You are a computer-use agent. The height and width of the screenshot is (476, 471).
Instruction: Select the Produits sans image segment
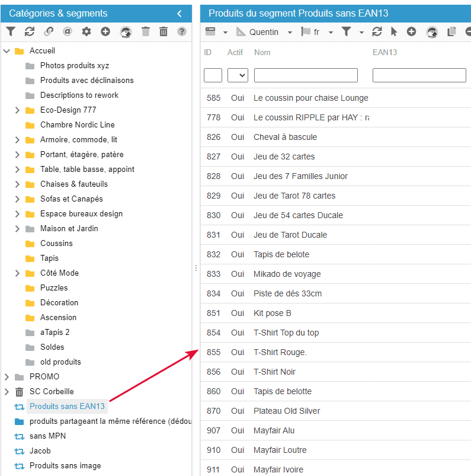tap(65, 466)
